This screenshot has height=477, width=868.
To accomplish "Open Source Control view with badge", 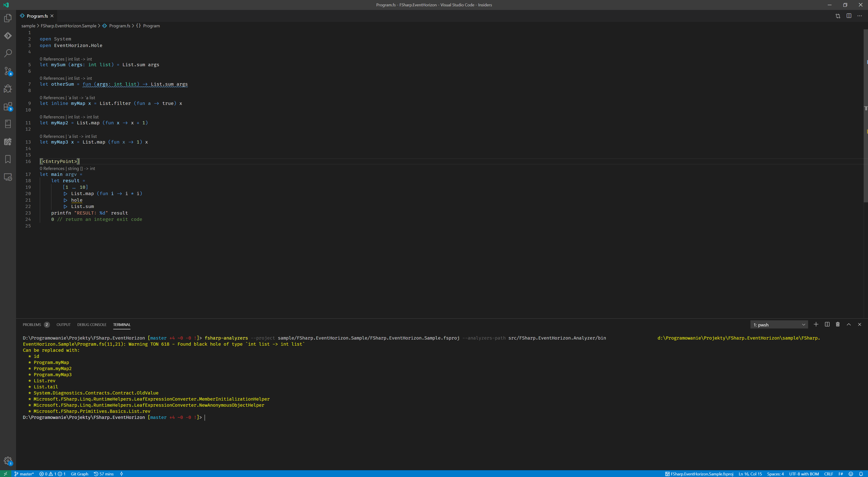I will point(8,71).
